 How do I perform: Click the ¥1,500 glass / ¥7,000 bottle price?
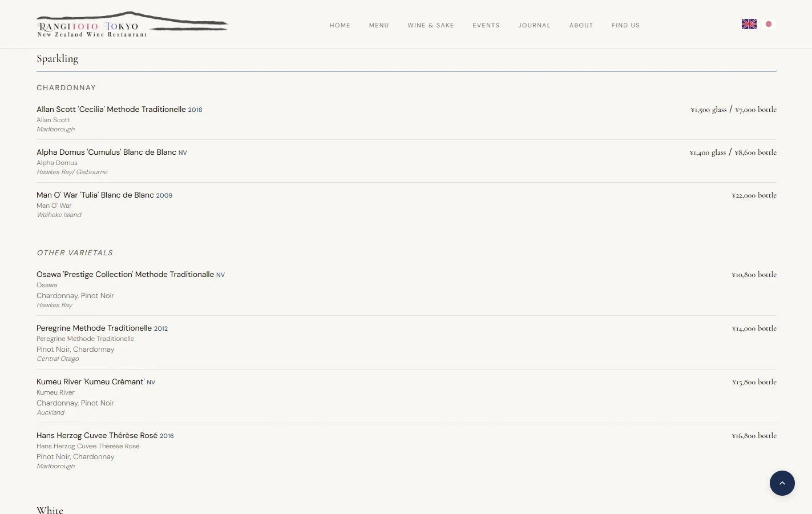point(734,110)
